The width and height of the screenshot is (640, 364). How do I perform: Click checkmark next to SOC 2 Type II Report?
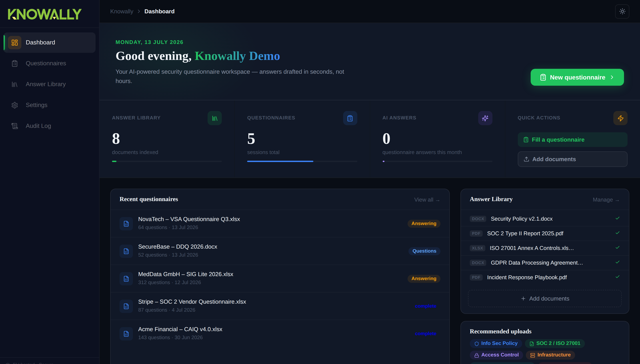click(618, 233)
